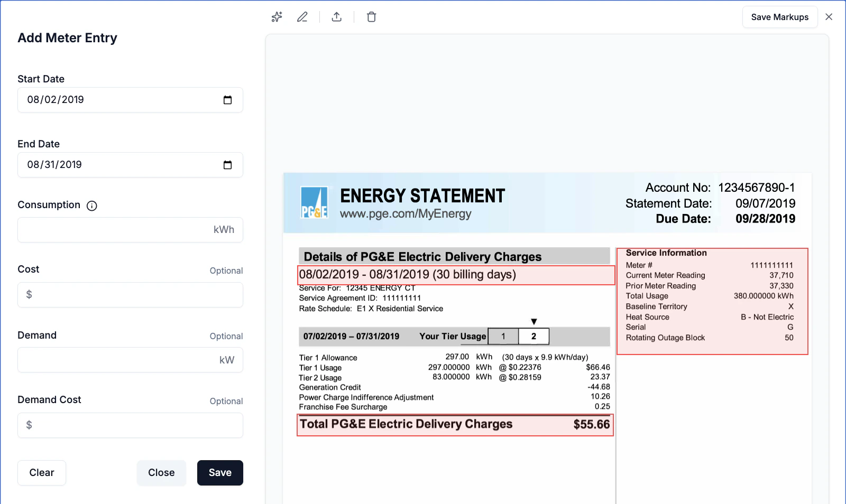Click the 07/02/2019 – 07/31/2019 period label
The width and height of the screenshot is (846, 504).
(351, 337)
